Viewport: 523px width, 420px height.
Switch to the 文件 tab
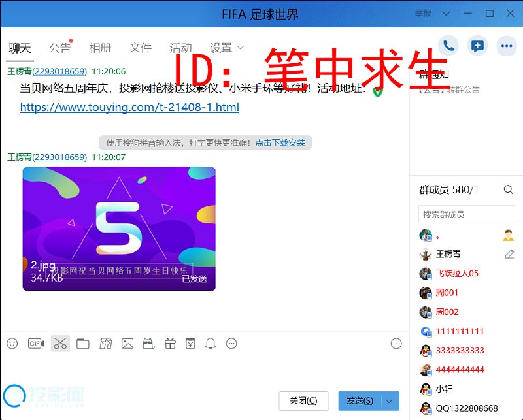(141, 48)
